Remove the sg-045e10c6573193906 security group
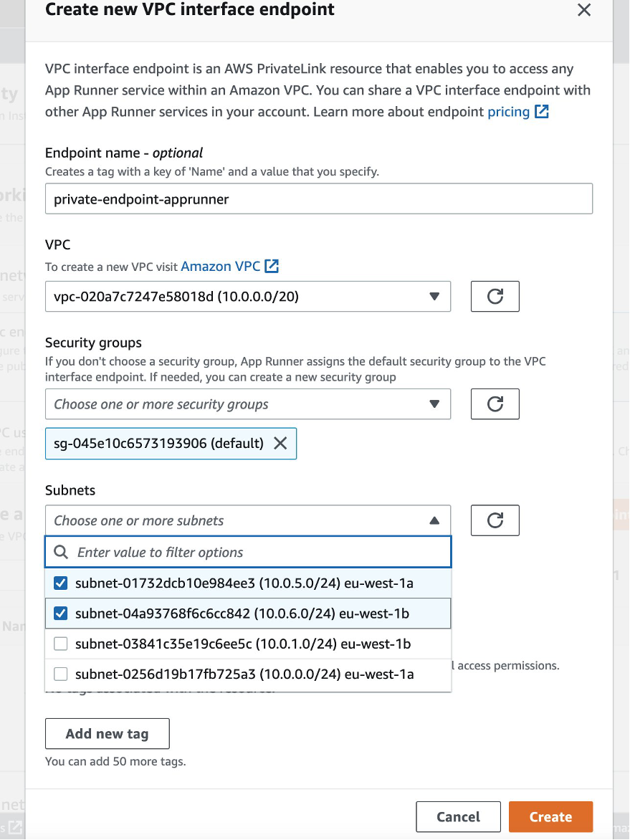630x840 pixels. (280, 443)
